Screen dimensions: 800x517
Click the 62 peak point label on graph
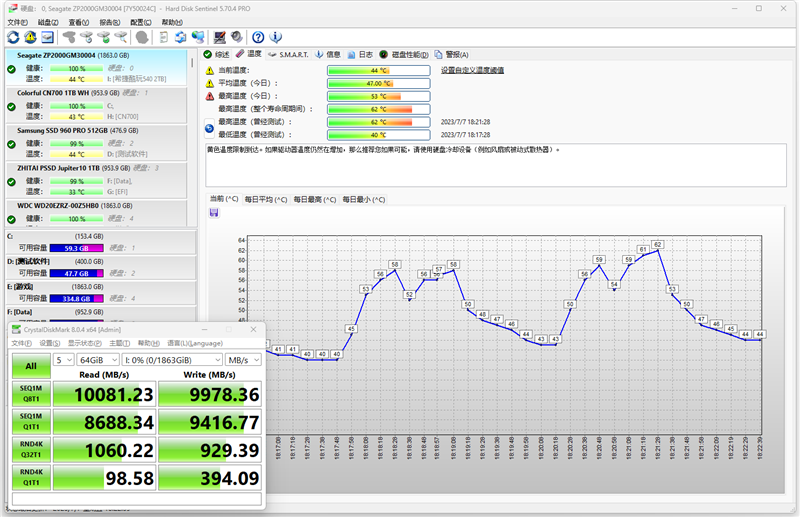(x=658, y=244)
